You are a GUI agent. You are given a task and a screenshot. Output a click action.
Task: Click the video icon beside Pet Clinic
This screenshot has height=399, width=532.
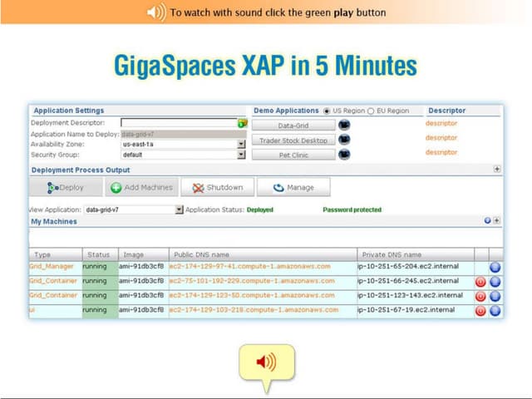(344, 154)
